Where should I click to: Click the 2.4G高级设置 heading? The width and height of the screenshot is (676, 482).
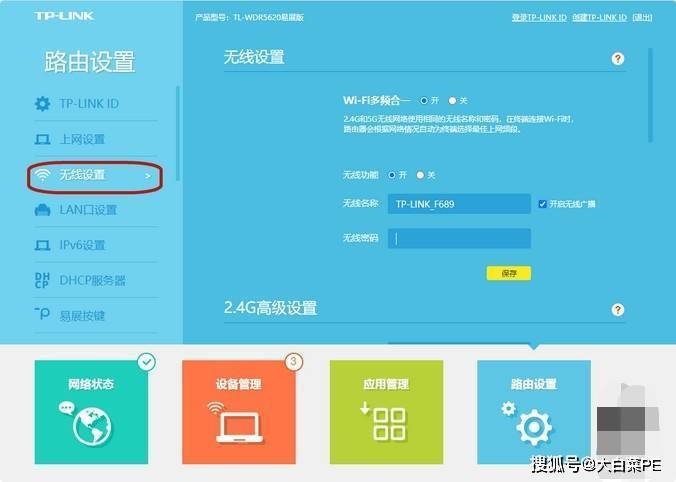pyautogui.click(x=271, y=308)
